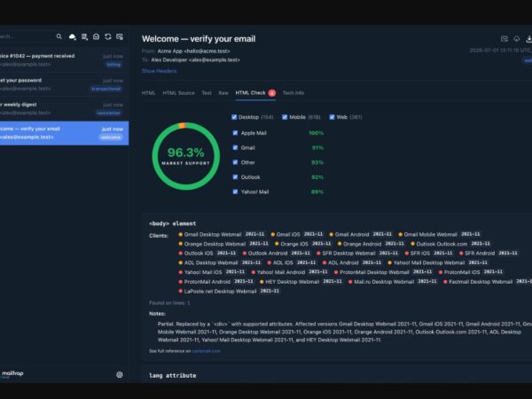
Task: Click the Yahoo! Mail 89% value
Action: (x=317, y=192)
